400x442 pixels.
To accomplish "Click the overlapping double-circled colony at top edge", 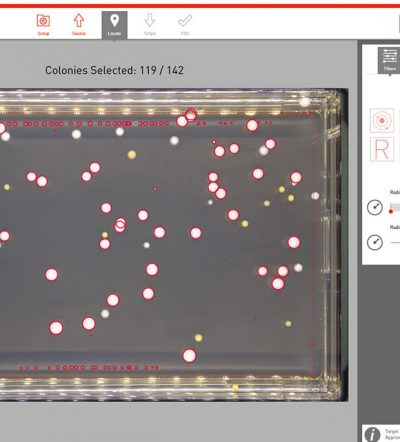I will (191, 114).
